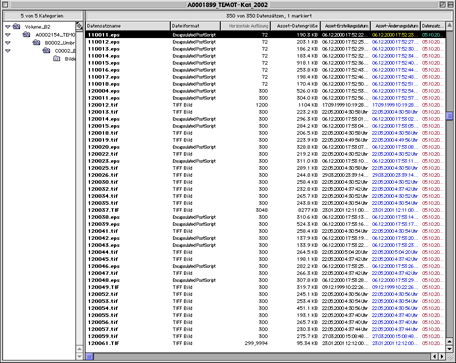Click the Volume_B2 category folder icon
This screenshot has height=363, width=456.
pos(17,26)
